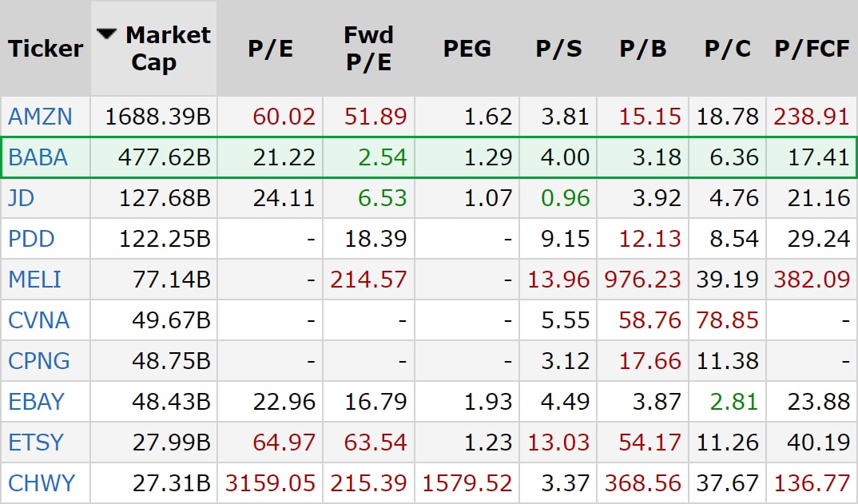Open the EBAY ticker link
Viewport: 858px width, 504px height.
[x=37, y=401]
